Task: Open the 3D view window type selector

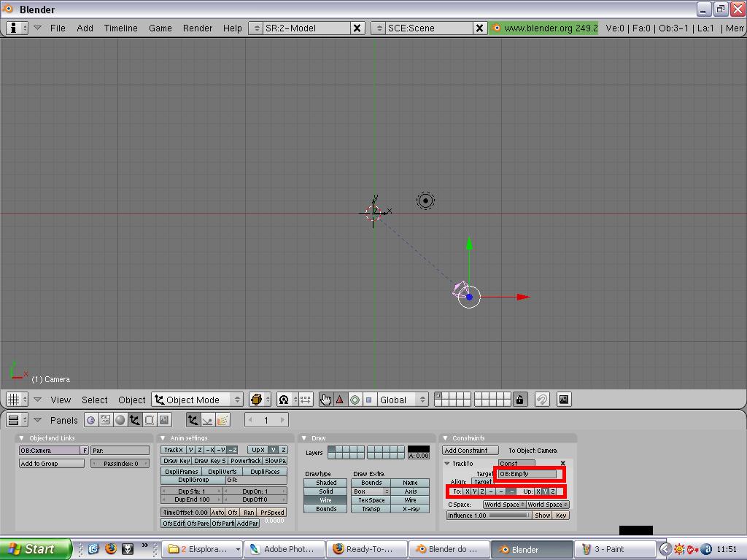Action: pyautogui.click(x=17, y=400)
